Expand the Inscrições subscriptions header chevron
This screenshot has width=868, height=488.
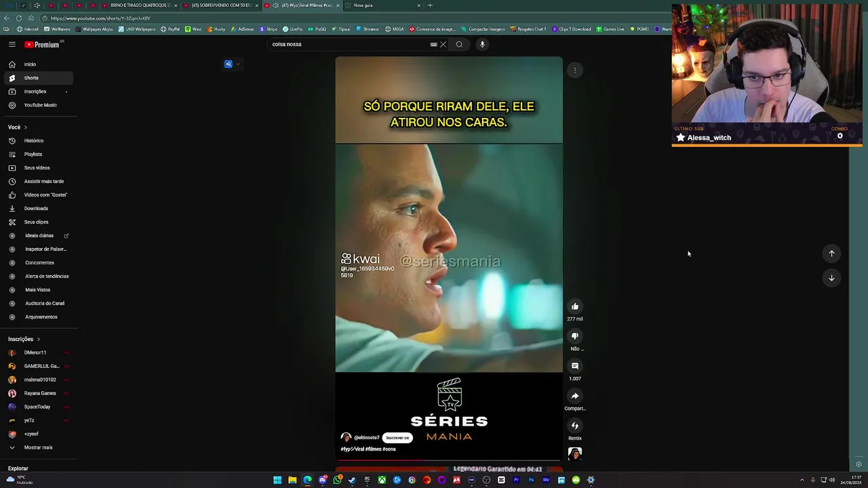38,339
